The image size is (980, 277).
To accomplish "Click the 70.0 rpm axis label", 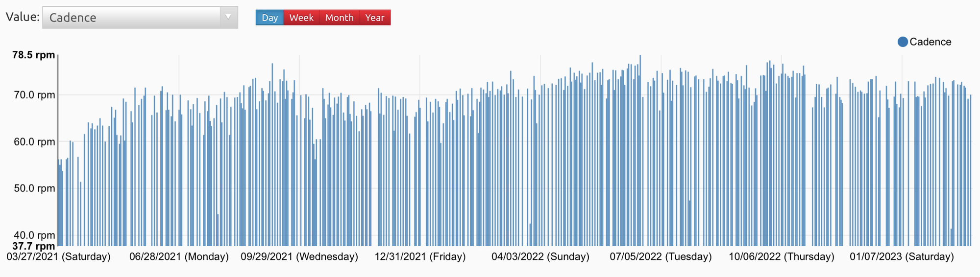I will [34, 95].
